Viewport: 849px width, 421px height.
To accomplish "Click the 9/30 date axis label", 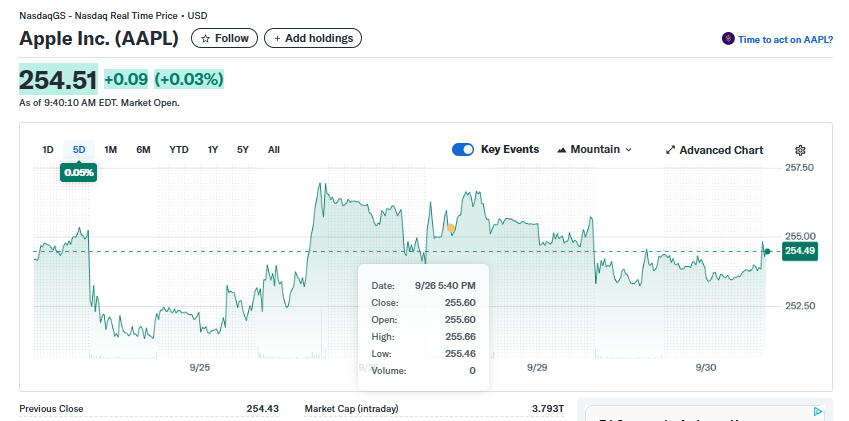I will click(x=706, y=368).
